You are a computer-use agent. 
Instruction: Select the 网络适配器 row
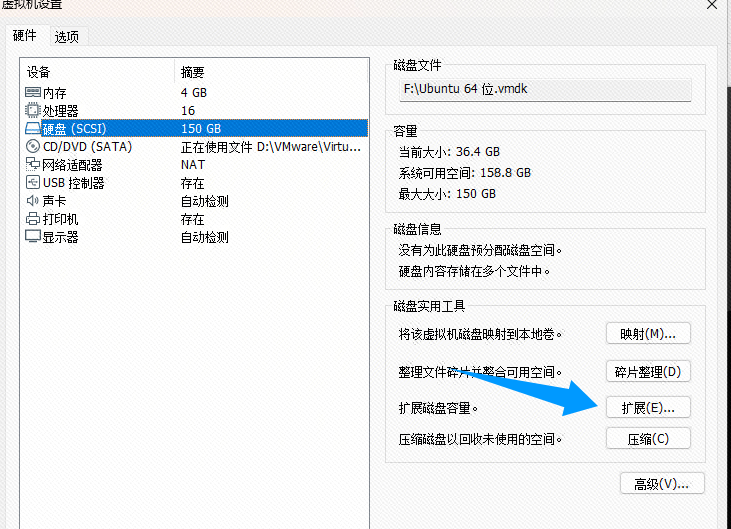click(x=196, y=165)
